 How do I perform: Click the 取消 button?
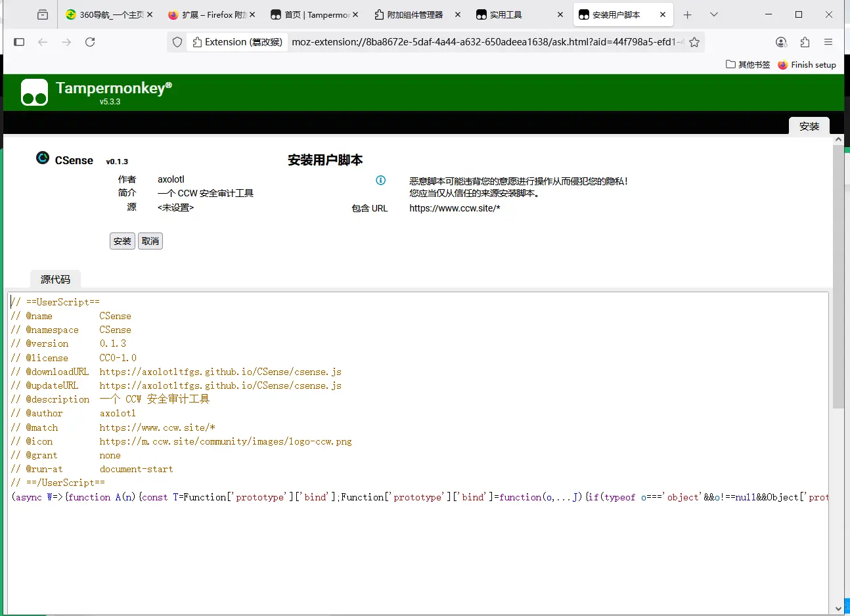150,241
